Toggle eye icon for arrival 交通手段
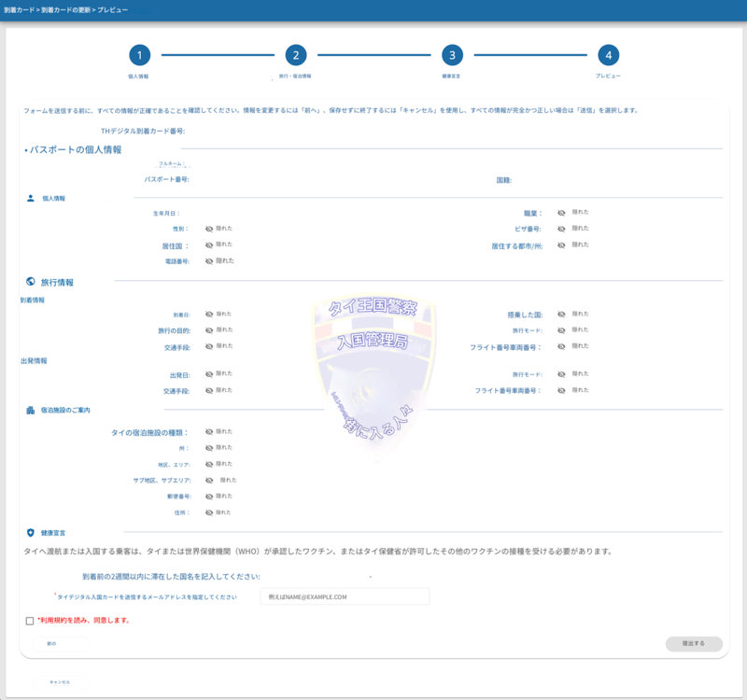The image size is (747, 700). [209, 346]
